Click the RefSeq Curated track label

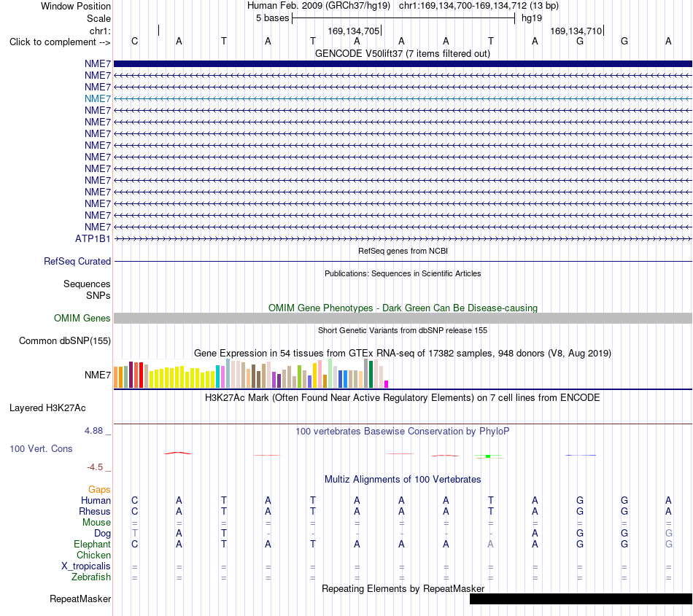point(77,261)
